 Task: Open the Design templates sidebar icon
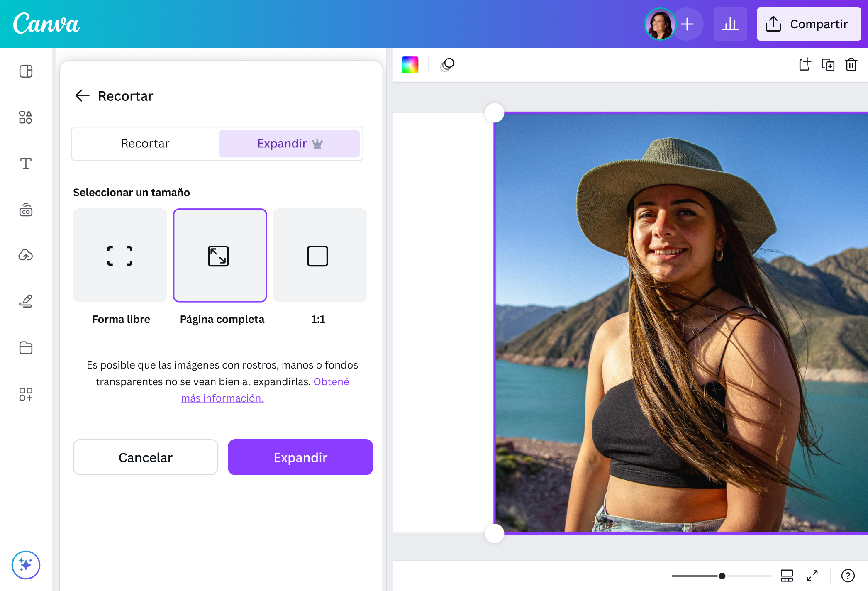tap(26, 71)
